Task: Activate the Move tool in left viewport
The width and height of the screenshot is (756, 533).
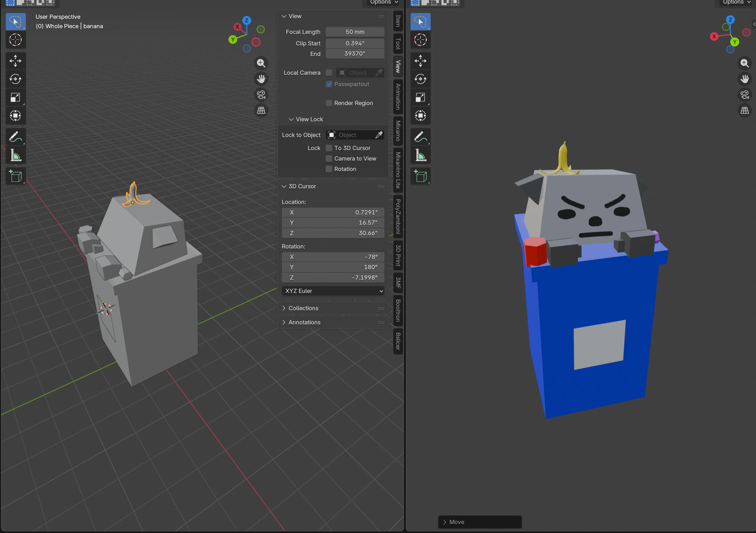Action: [x=16, y=61]
